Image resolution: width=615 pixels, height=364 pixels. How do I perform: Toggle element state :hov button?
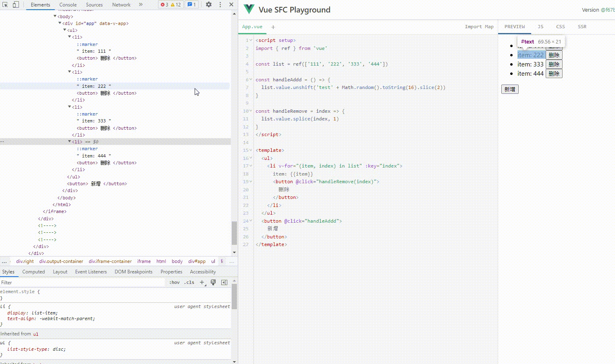[175, 282]
